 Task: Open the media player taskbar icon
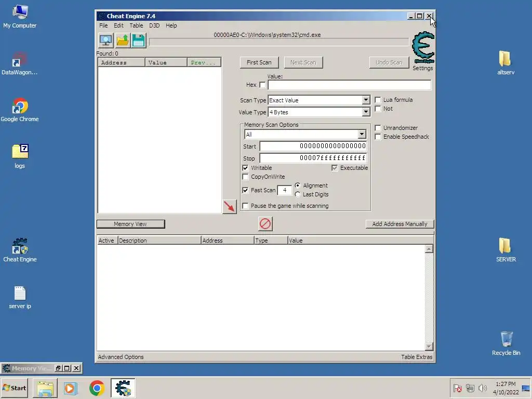point(71,388)
